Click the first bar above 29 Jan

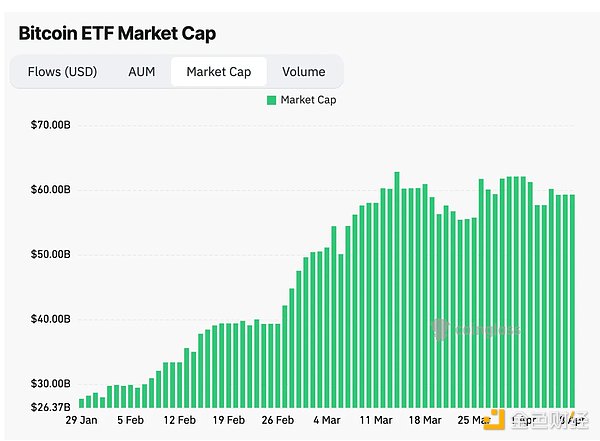pyautogui.click(x=81, y=404)
